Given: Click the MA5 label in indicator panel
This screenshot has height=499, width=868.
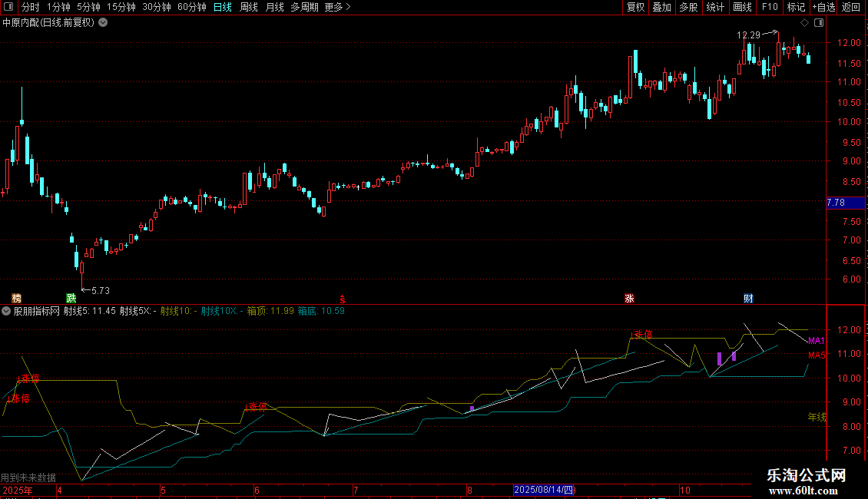Looking at the screenshot, I should 816,355.
